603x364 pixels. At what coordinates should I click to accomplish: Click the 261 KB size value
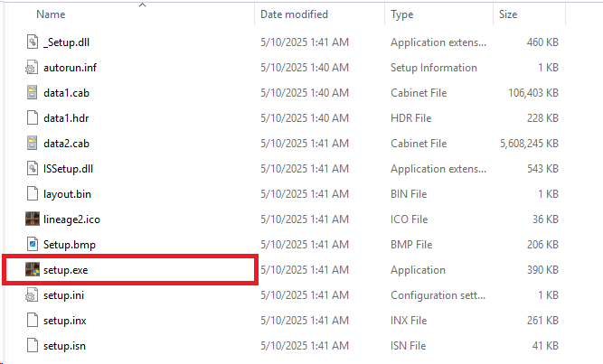click(542, 321)
